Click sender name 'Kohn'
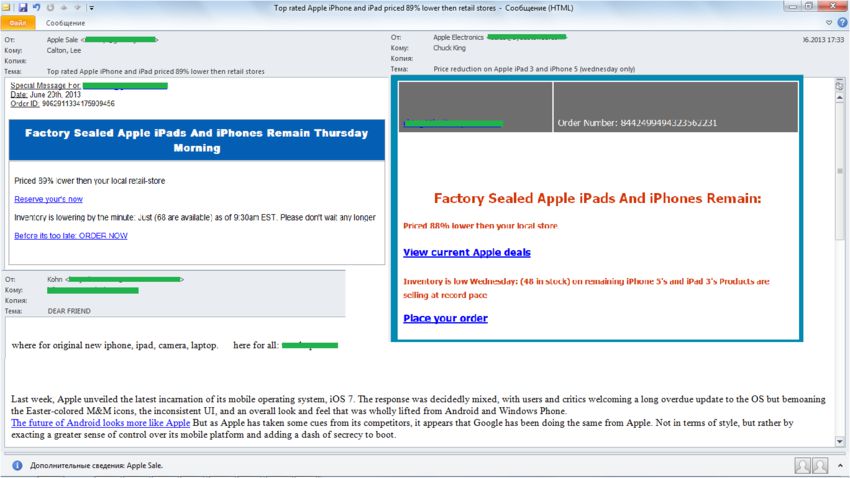Viewport: 850px width, 478px height. 55,280
